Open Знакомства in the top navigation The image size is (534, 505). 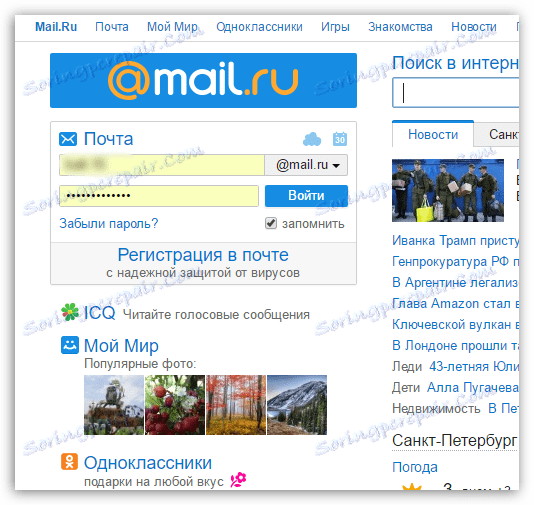(400, 27)
